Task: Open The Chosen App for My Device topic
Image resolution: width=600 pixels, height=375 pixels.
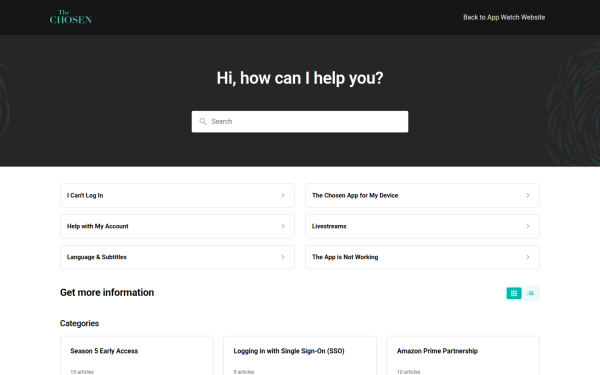Action: tap(422, 196)
